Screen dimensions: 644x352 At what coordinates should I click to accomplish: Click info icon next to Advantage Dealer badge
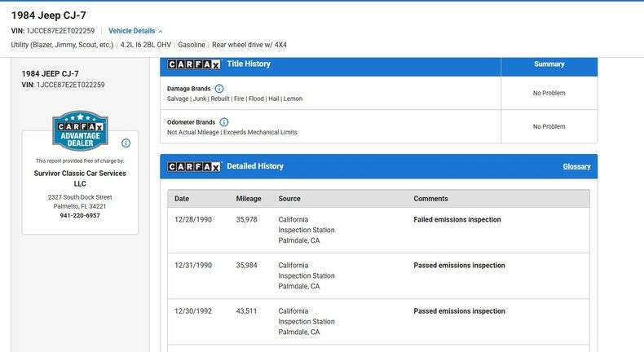[126, 143]
